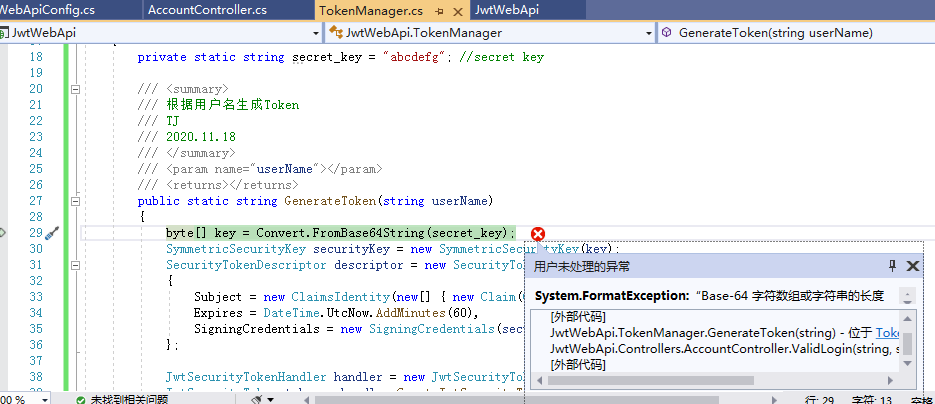The image size is (935, 404).
Task: Pin the unhandled exception popup
Action: (x=893, y=266)
